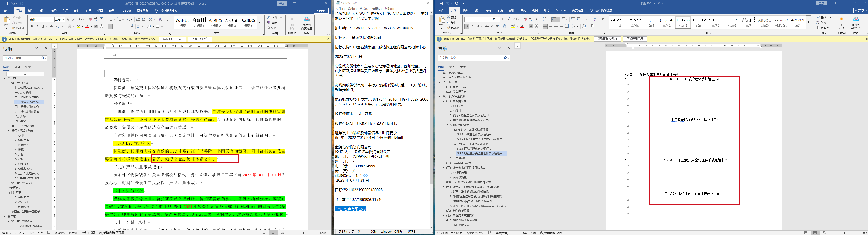Collapse 详细评审表 node in navigation tree

pyautogui.click(x=5, y=193)
